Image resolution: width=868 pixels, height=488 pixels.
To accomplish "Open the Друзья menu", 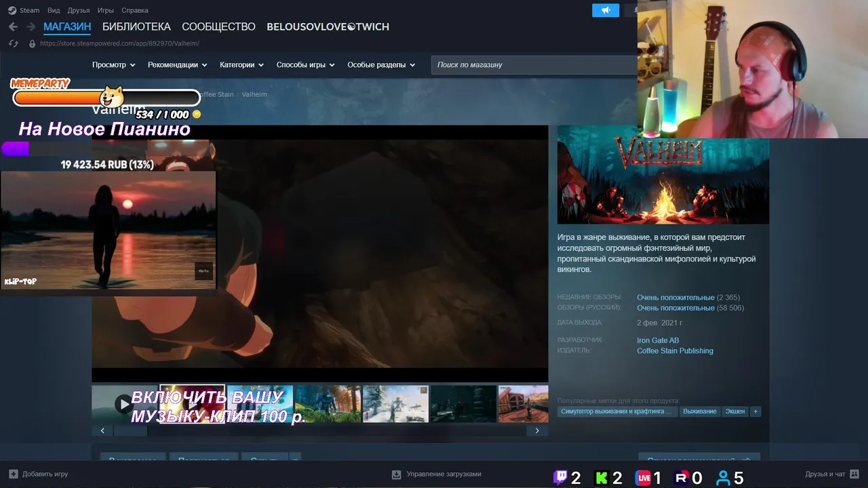I will (79, 10).
